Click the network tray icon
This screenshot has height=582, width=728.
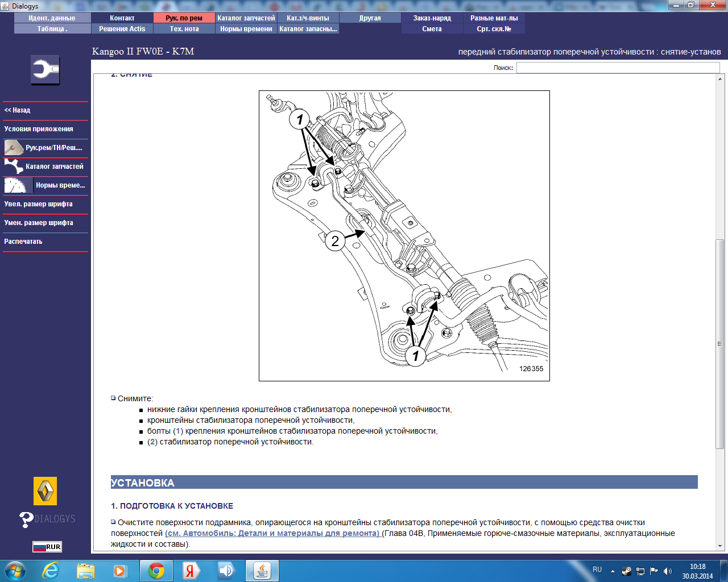(x=640, y=571)
